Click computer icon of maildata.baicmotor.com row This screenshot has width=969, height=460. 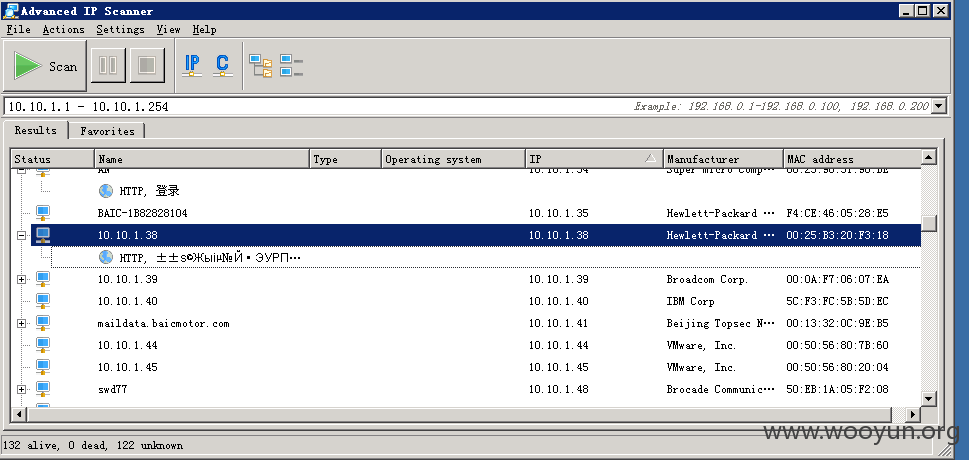43,323
